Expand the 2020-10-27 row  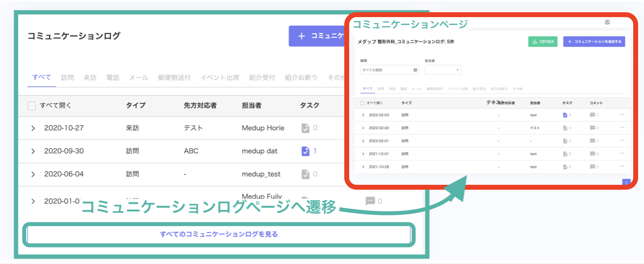click(33, 128)
